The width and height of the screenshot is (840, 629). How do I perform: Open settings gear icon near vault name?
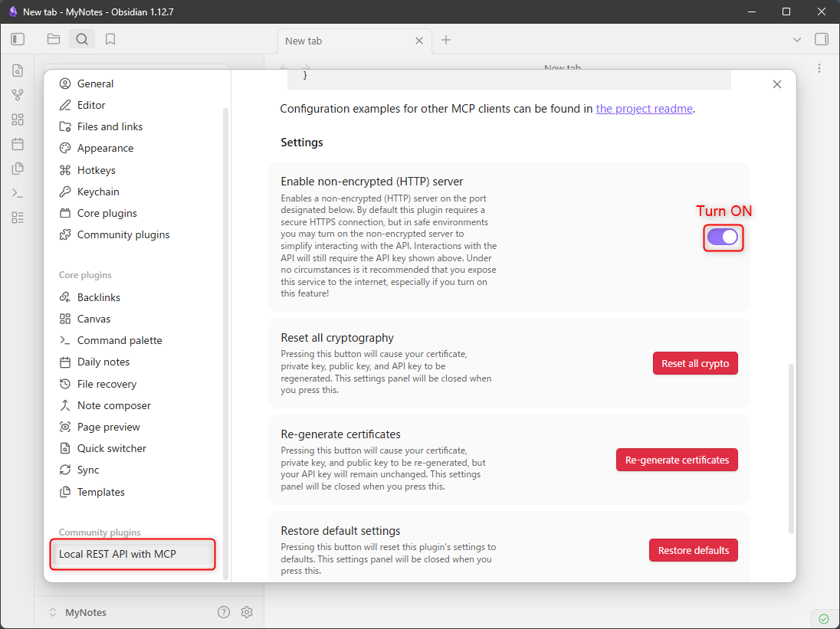click(x=247, y=612)
